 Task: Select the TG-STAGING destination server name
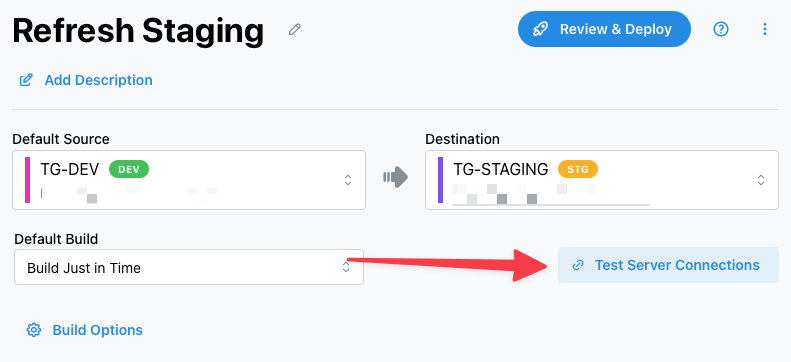tap(500, 169)
